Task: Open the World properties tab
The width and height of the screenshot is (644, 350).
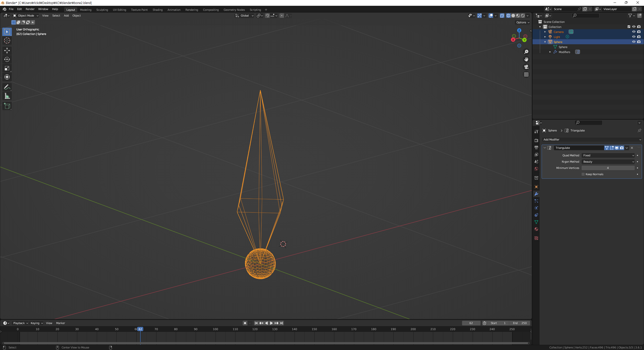Action: tap(536, 168)
